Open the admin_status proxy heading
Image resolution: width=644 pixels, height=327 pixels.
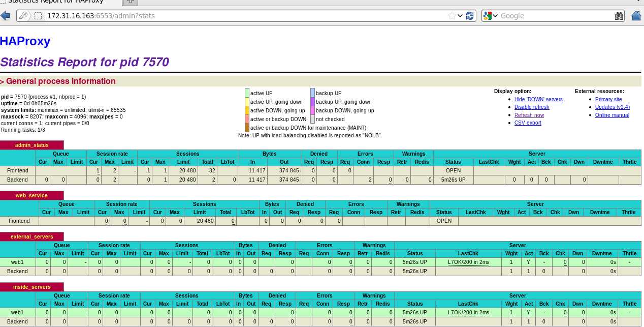click(x=32, y=145)
